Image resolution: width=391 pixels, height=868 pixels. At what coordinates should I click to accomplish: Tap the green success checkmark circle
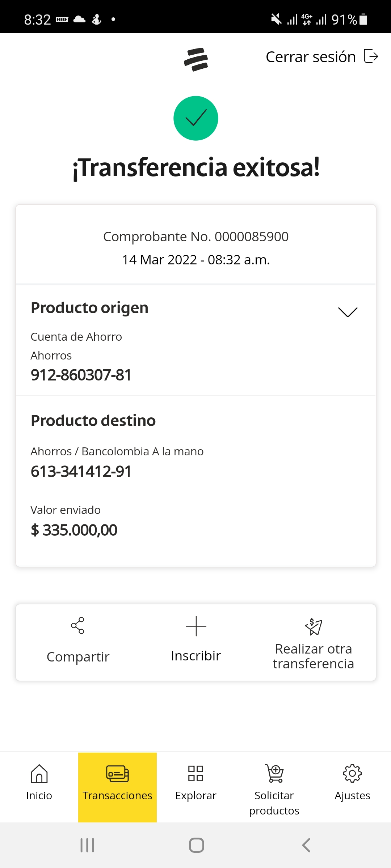pos(196,118)
